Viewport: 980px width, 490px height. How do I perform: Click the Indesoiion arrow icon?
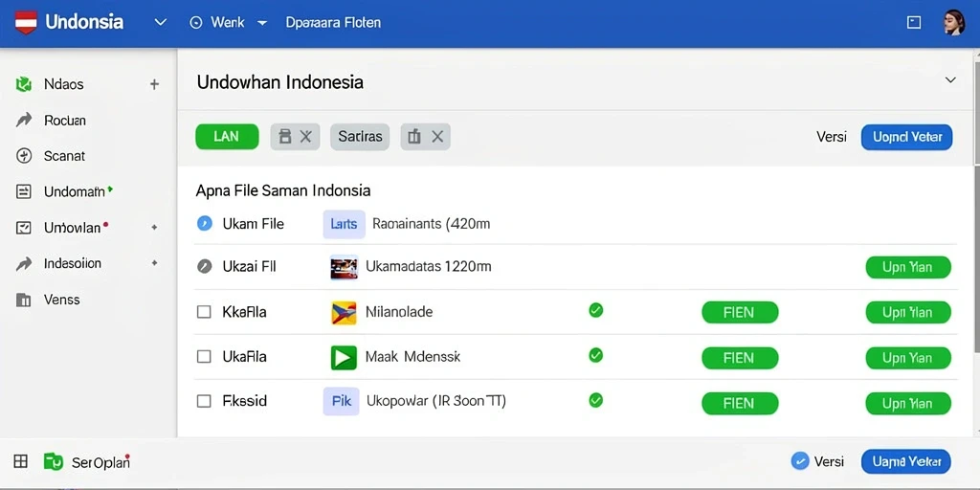point(24,264)
